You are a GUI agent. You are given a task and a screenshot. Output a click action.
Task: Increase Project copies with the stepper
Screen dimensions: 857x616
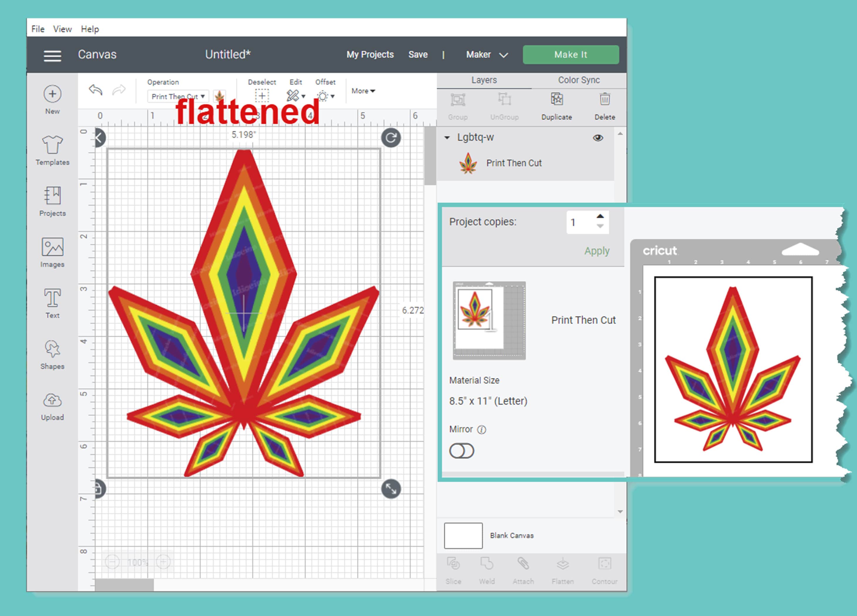coord(600,216)
